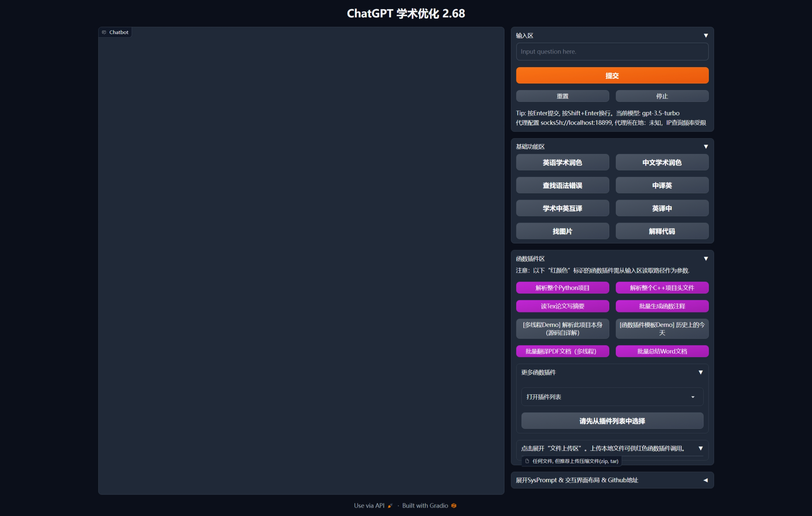Viewport: 812px width, 516px height.
Task: Run the 解析整个Python项目 plugin
Action: [x=562, y=288]
